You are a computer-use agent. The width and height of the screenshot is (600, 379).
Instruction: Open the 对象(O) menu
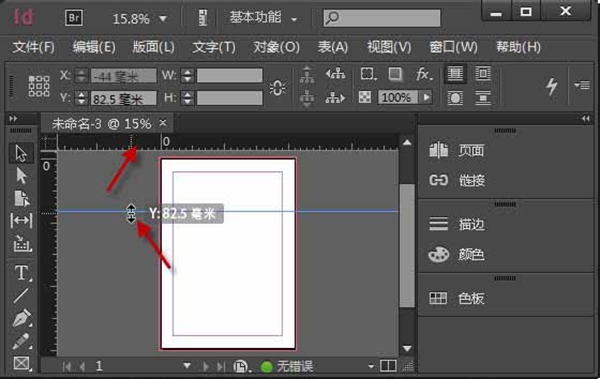pos(276,47)
